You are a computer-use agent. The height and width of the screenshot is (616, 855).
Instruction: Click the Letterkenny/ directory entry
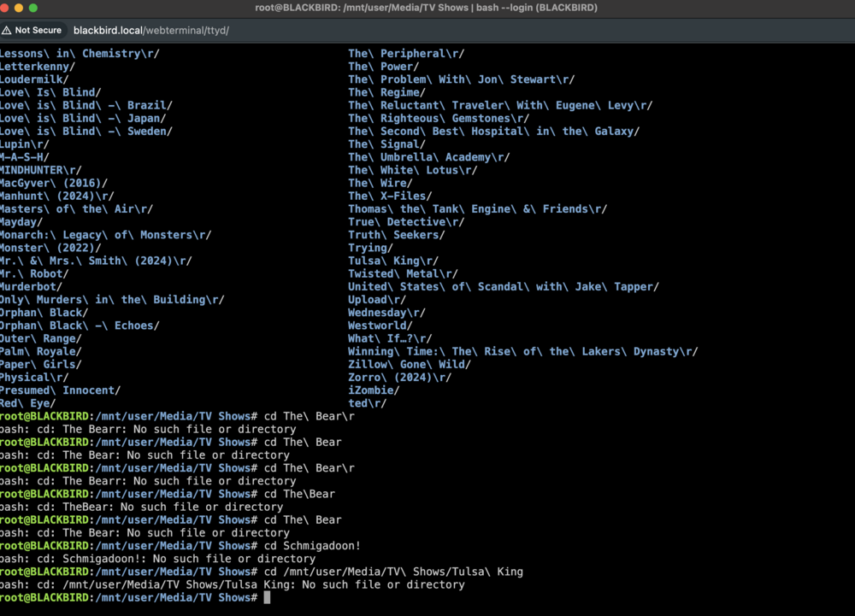pyautogui.click(x=38, y=67)
